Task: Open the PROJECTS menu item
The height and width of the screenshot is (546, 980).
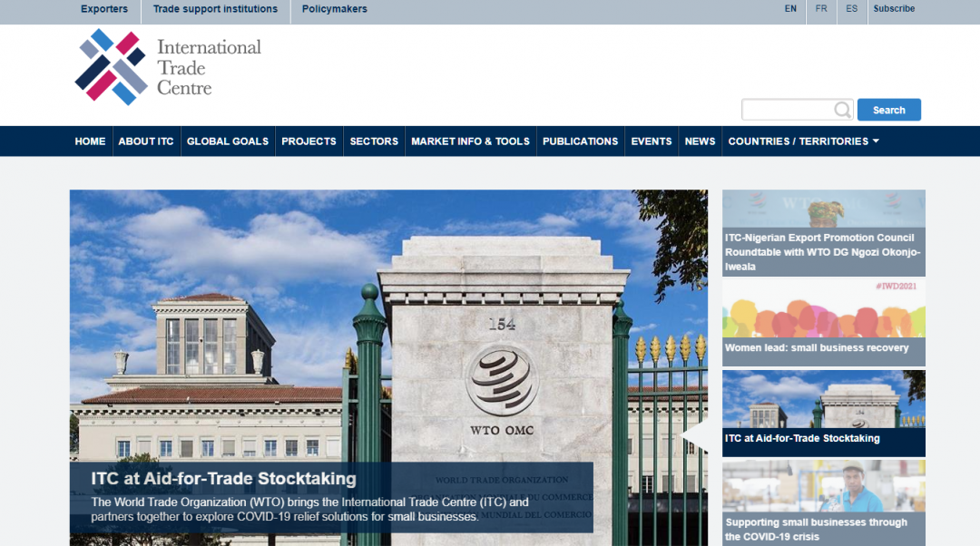Action: pyautogui.click(x=309, y=141)
